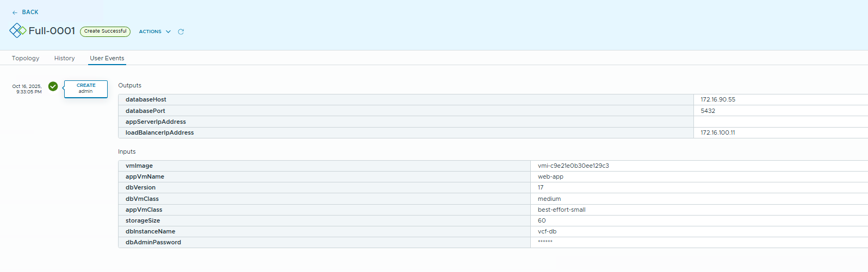Click the Oct 16, 2025 event timestamp

coord(27,89)
